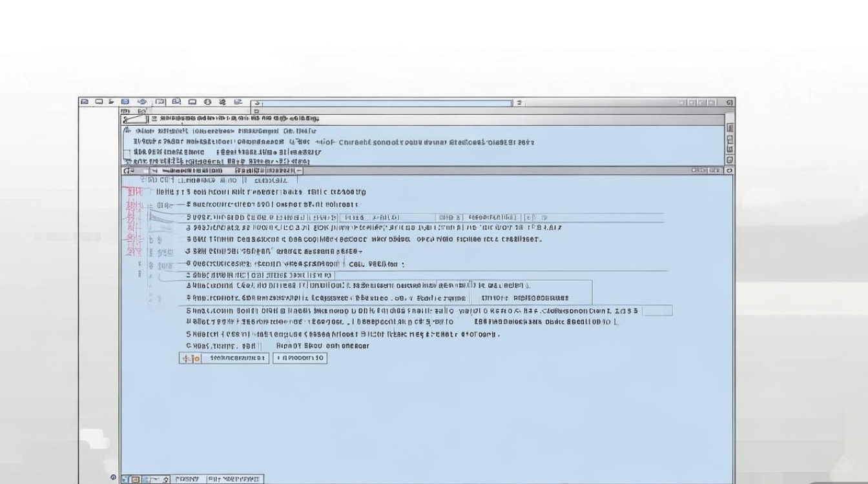The width and height of the screenshot is (868, 484).
Task: Click the pencil icon box in upper panel header
Action: 134,119
